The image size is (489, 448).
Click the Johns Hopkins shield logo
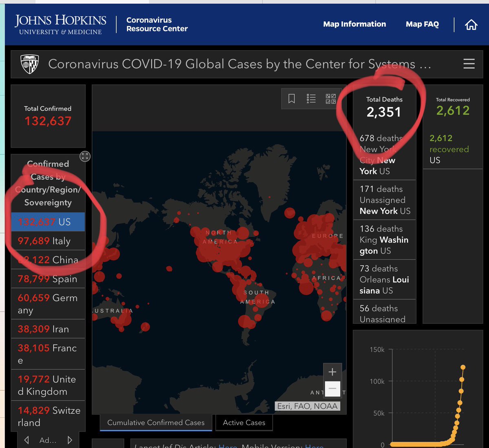click(x=29, y=64)
